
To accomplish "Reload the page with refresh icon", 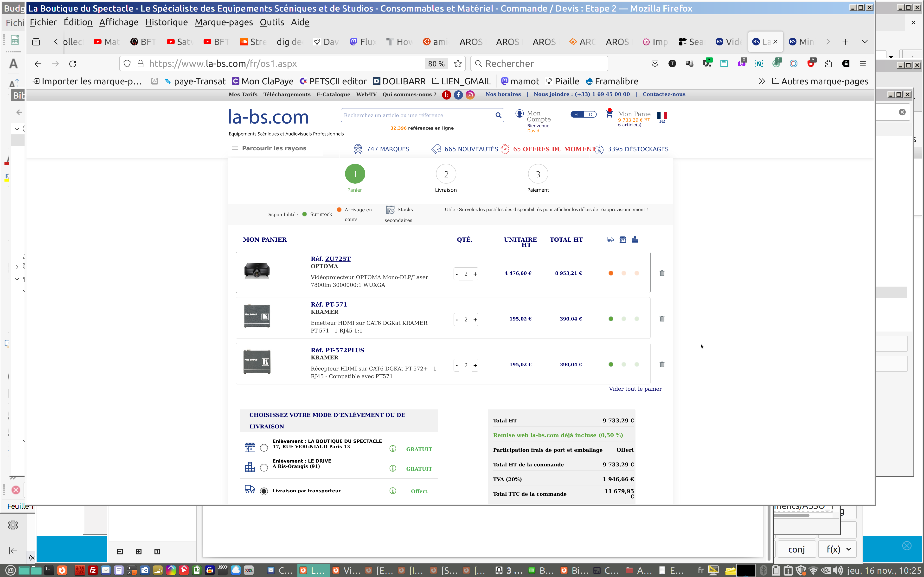I will pos(72,64).
